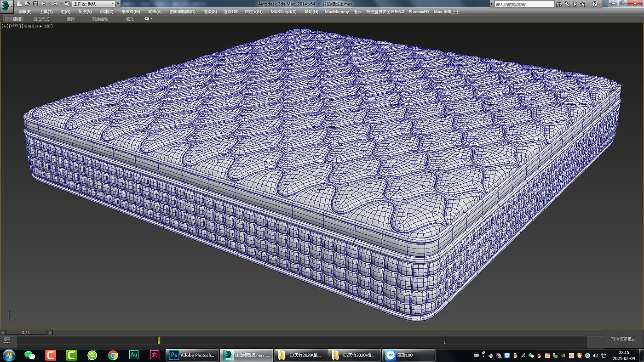Open a file via the folder icon
Image resolution: width=644 pixels, height=362 pixels.
(x=27, y=4)
